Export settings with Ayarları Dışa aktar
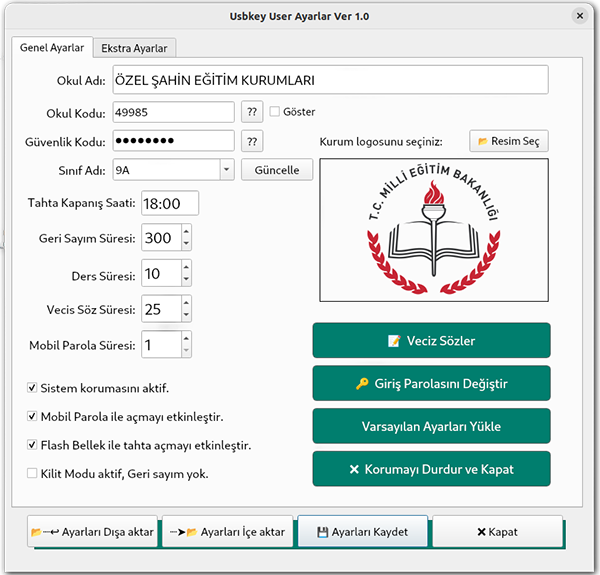The width and height of the screenshot is (600, 575). point(92,532)
